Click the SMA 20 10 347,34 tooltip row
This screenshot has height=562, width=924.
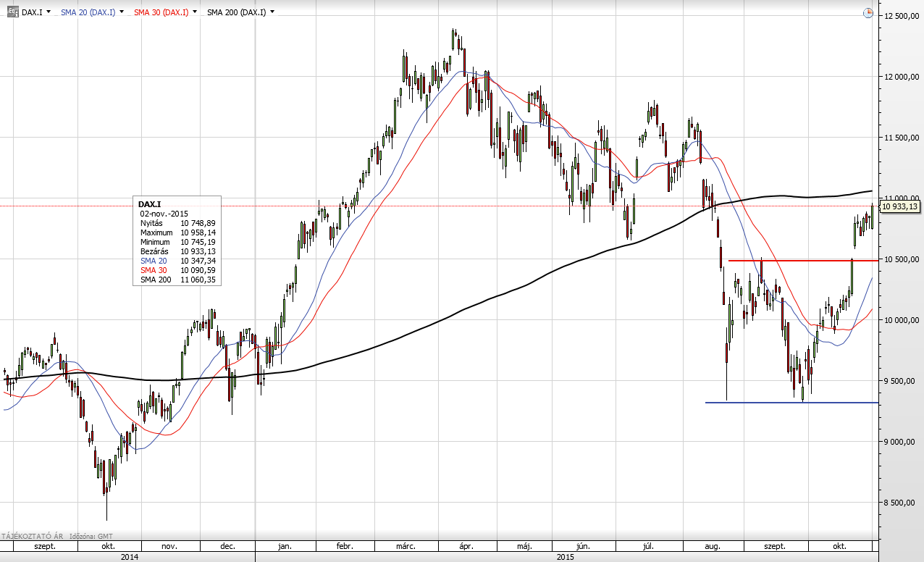(177, 261)
